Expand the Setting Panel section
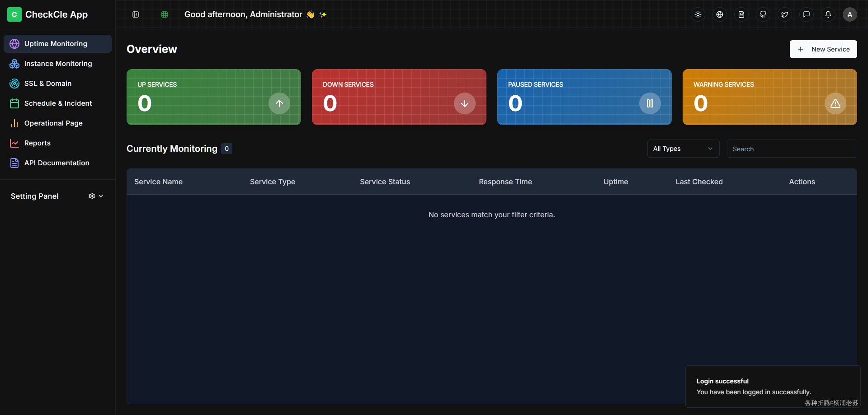Image resolution: width=868 pixels, height=415 pixels. pyautogui.click(x=57, y=196)
